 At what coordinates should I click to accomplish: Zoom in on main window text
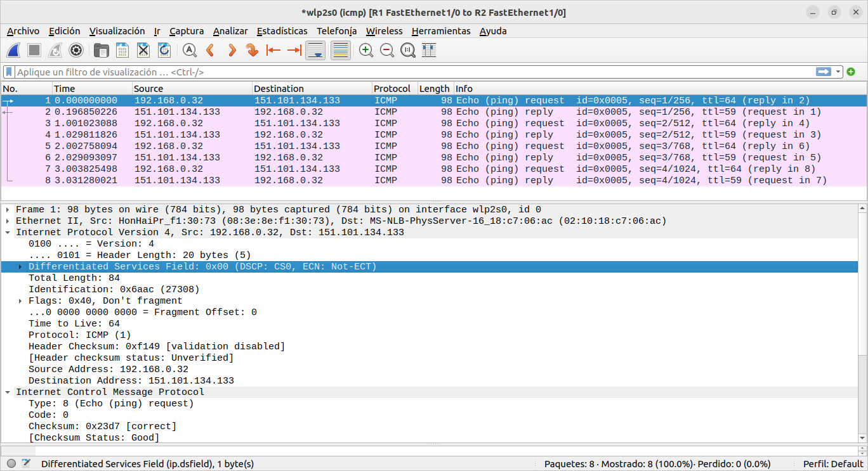pos(366,50)
